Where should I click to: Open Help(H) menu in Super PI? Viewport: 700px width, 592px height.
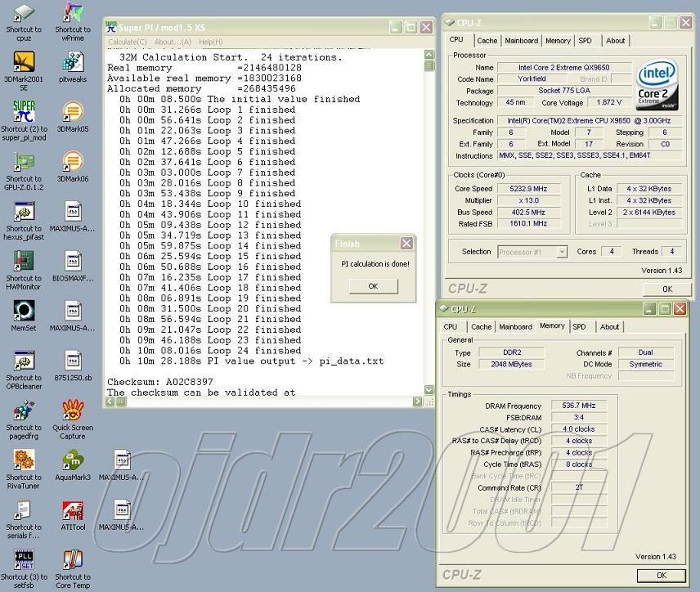click(x=211, y=42)
